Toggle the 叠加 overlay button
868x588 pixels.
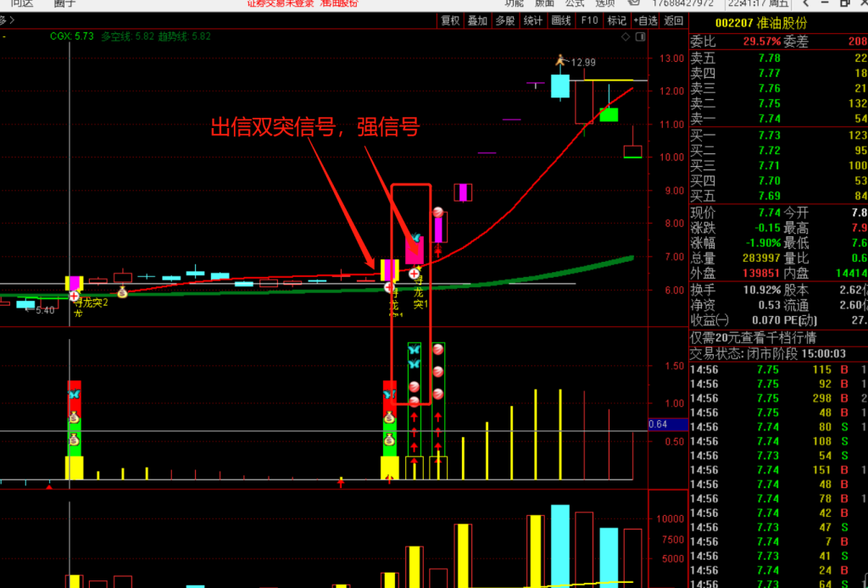point(477,20)
